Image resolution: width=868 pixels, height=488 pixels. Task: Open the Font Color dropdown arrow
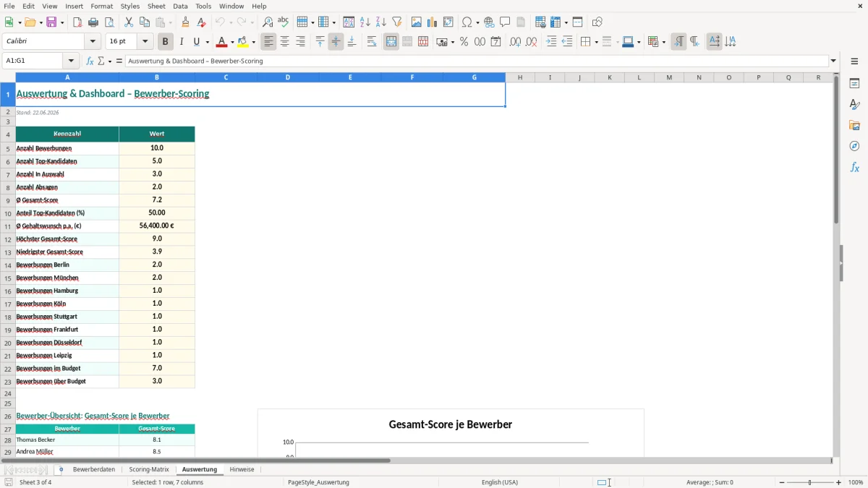(232, 42)
